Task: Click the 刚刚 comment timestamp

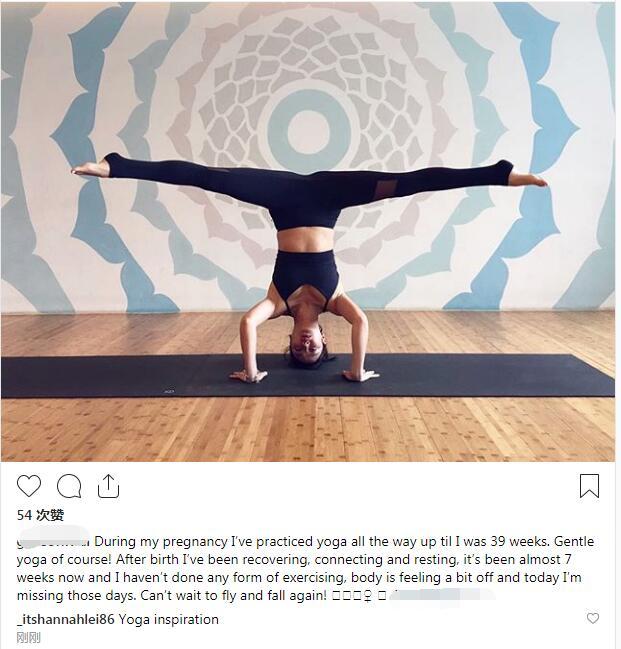Action: (x=29, y=637)
